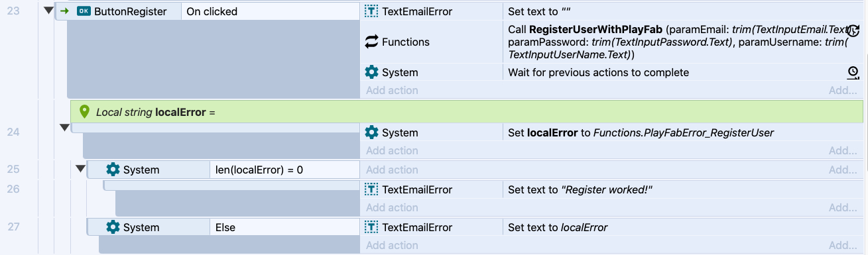
Task: Click Add action under Set localError action
Action: pyautogui.click(x=392, y=150)
